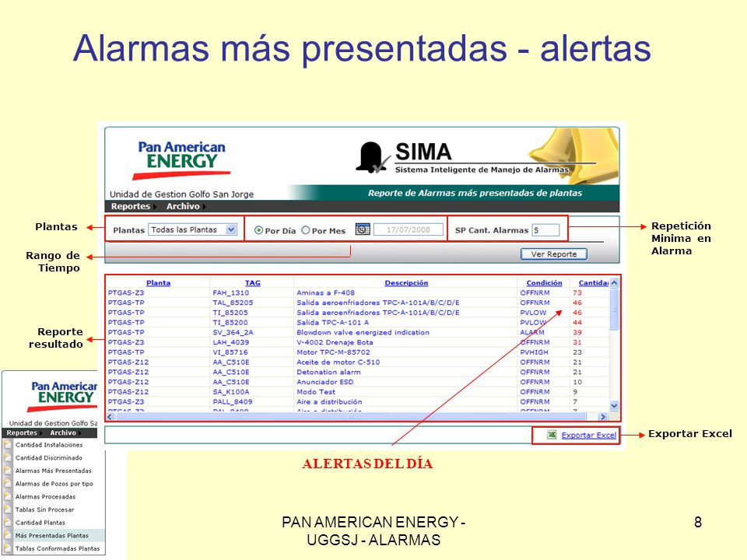747x560 pixels.
Task: Click icon next to Tablas Sin Procesar
Action: pyautogui.click(x=8, y=509)
